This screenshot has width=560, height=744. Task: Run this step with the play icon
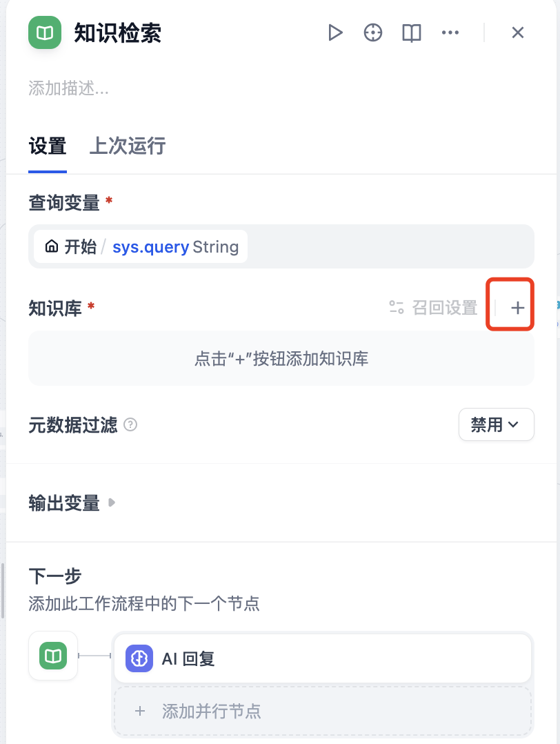(335, 32)
